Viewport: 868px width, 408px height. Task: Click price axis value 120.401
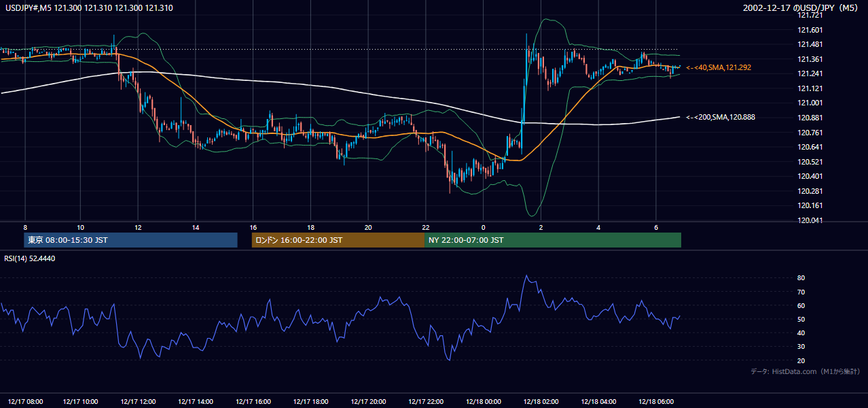click(x=810, y=176)
